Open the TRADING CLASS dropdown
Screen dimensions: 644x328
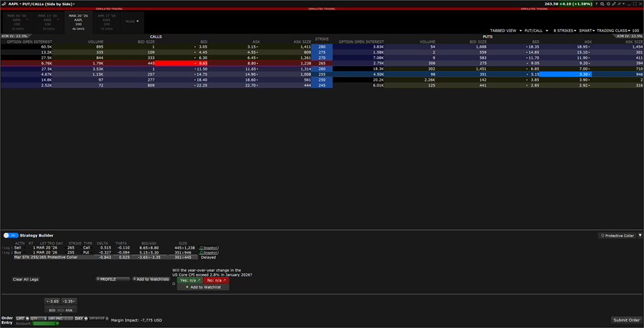pyautogui.click(x=613, y=31)
